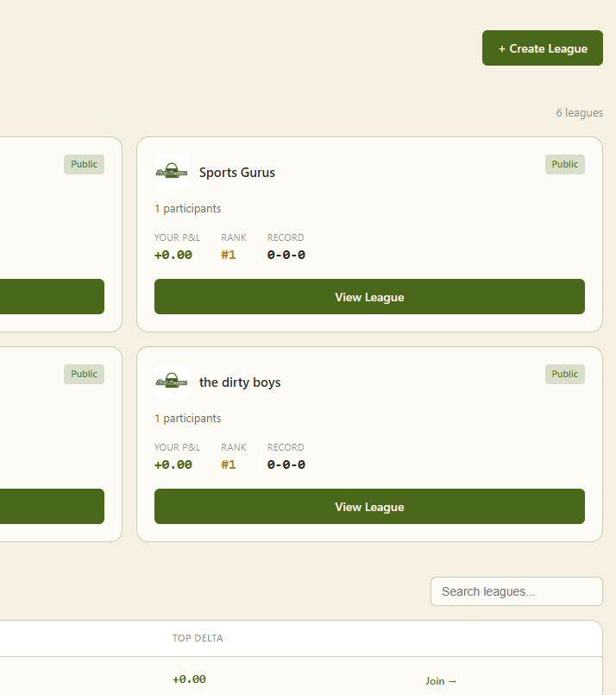
Task: Click 1 participants text under the dirty boys
Action: [x=188, y=418]
